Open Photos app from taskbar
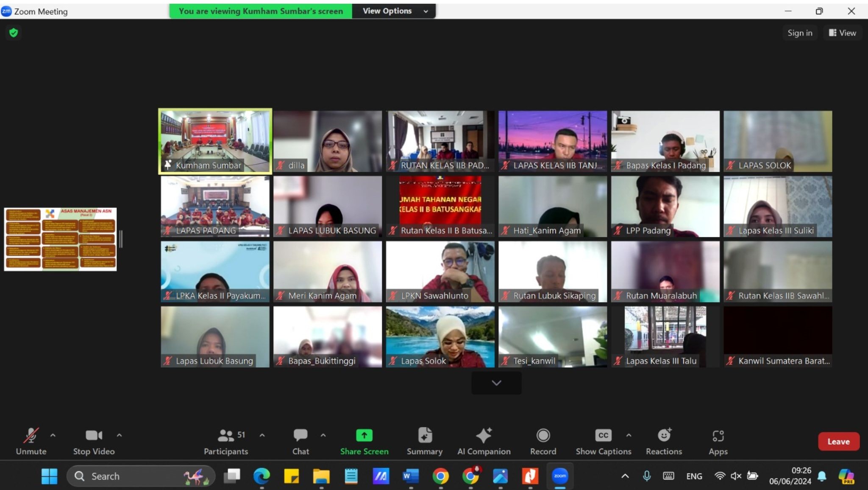868x490 pixels. (x=501, y=476)
